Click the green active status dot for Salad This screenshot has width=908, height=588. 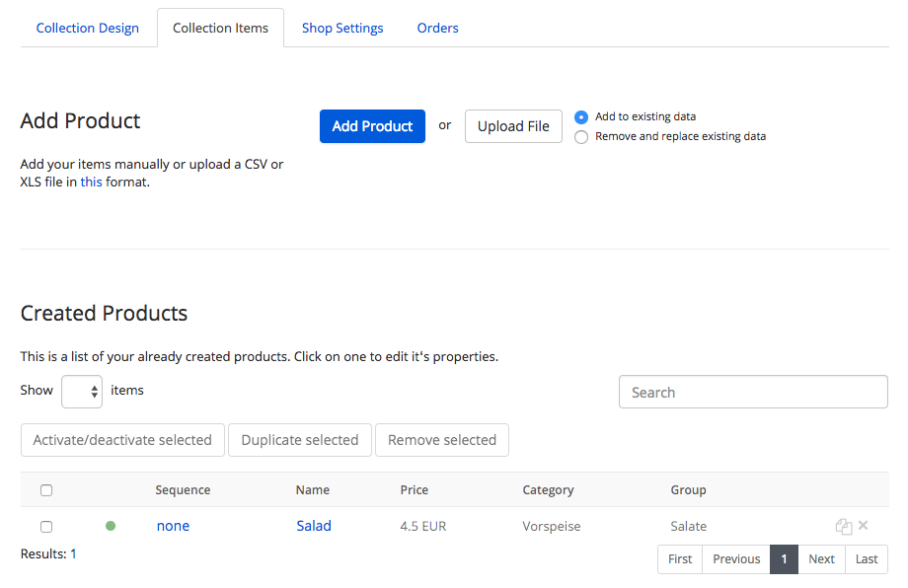(x=111, y=526)
